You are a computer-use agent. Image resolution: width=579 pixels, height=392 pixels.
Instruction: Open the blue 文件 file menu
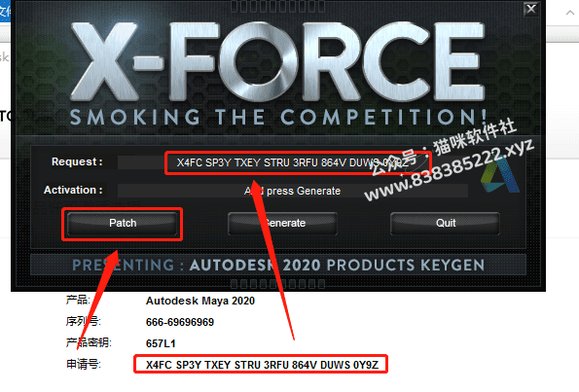5,11
